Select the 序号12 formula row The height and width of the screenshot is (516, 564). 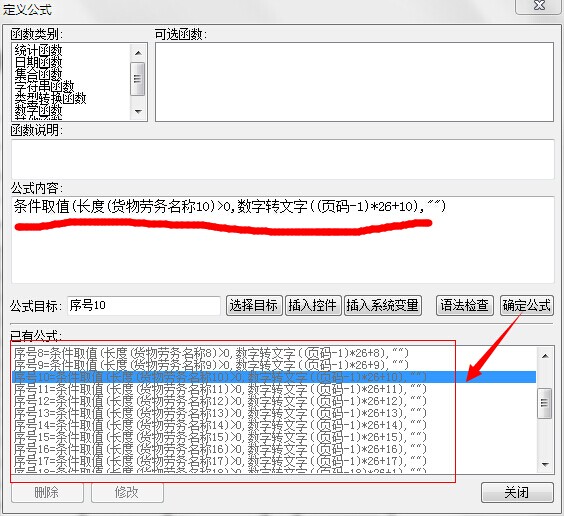point(274,401)
